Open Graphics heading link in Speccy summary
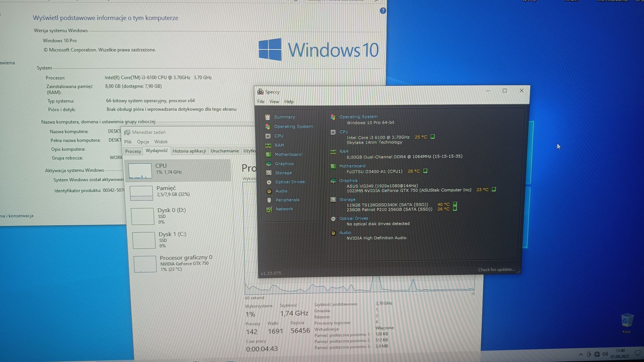The height and width of the screenshot is (362, 644). [x=348, y=180]
